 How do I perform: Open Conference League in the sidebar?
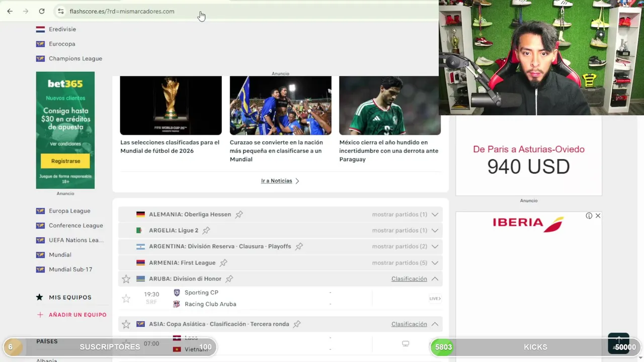[76, 225]
